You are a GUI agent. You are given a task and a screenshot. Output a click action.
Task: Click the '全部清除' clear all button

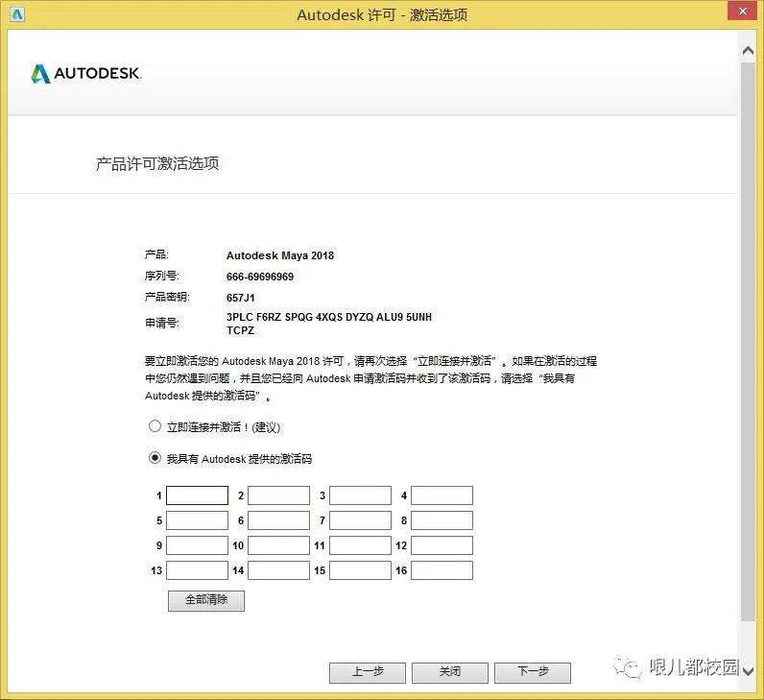pyautogui.click(x=206, y=600)
